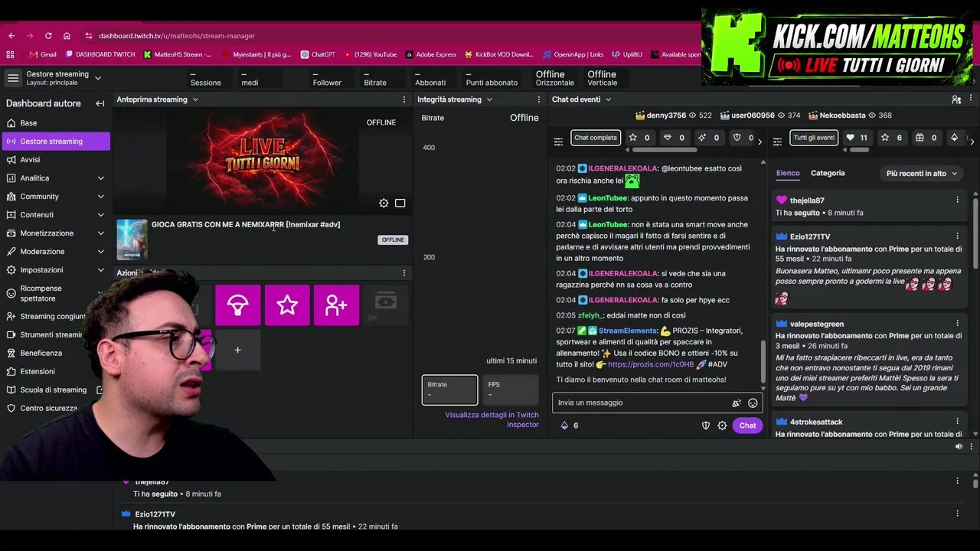The height and width of the screenshot is (551, 980).
Task: Expand the Anteprima streaming panel dropdown
Action: 195,99
